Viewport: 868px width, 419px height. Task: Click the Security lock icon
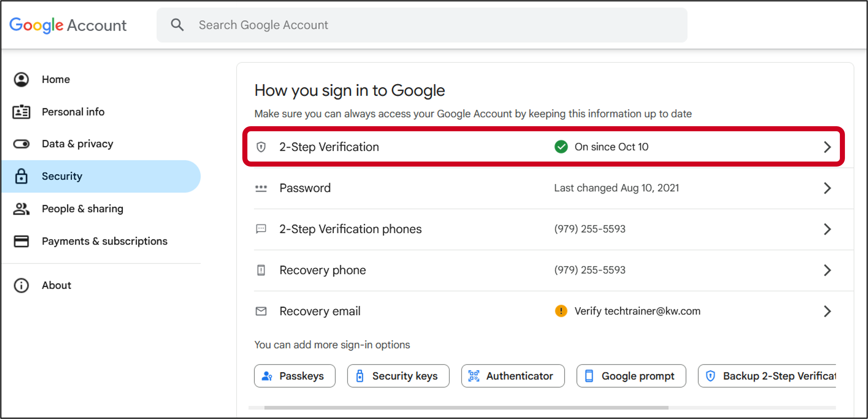point(21,176)
